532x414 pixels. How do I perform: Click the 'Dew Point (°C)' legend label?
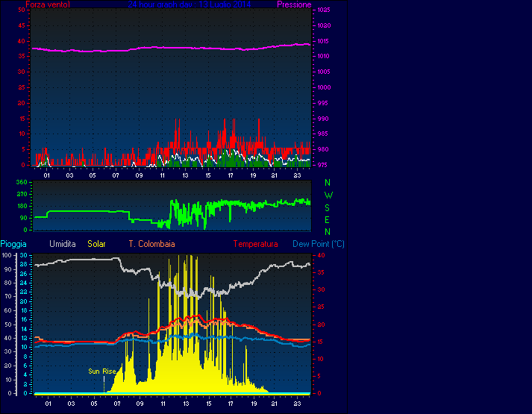click(318, 244)
